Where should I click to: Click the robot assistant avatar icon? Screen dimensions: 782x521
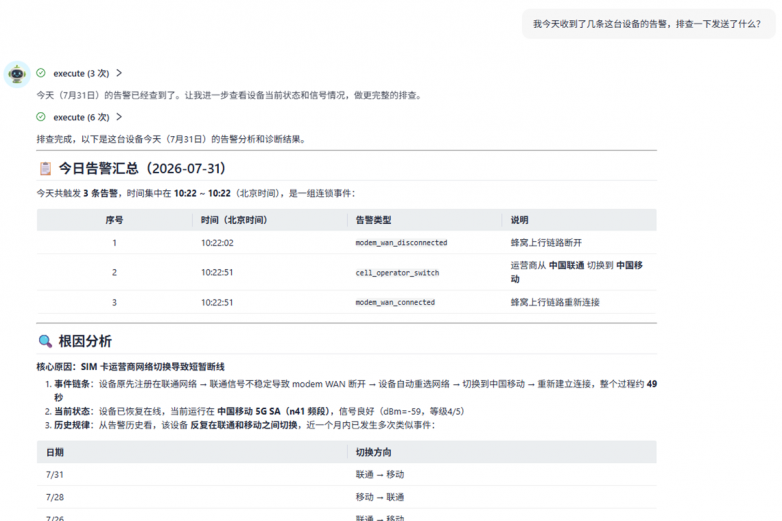click(x=17, y=74)
